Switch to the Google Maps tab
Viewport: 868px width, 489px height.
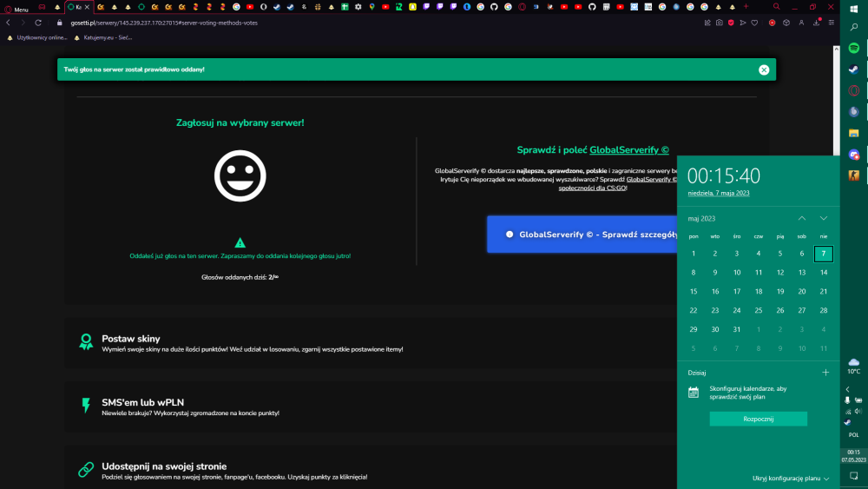tap(372, 7)
